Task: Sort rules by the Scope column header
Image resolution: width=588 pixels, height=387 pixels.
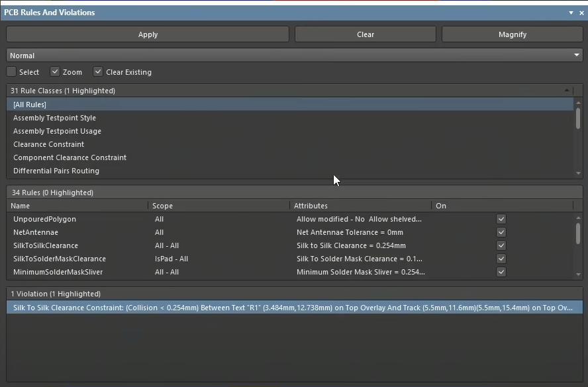Action: point(163,206)
